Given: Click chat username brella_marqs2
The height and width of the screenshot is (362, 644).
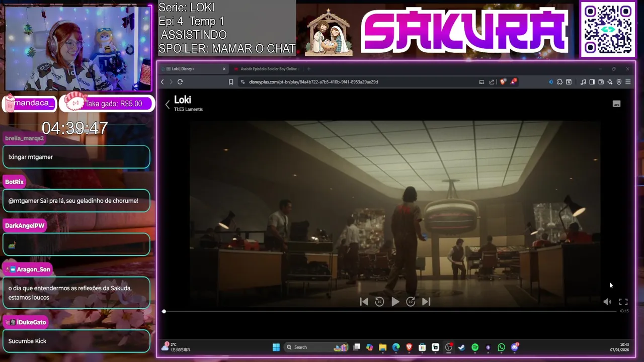Looking at the screenshot, I should (x=24, y=138).
